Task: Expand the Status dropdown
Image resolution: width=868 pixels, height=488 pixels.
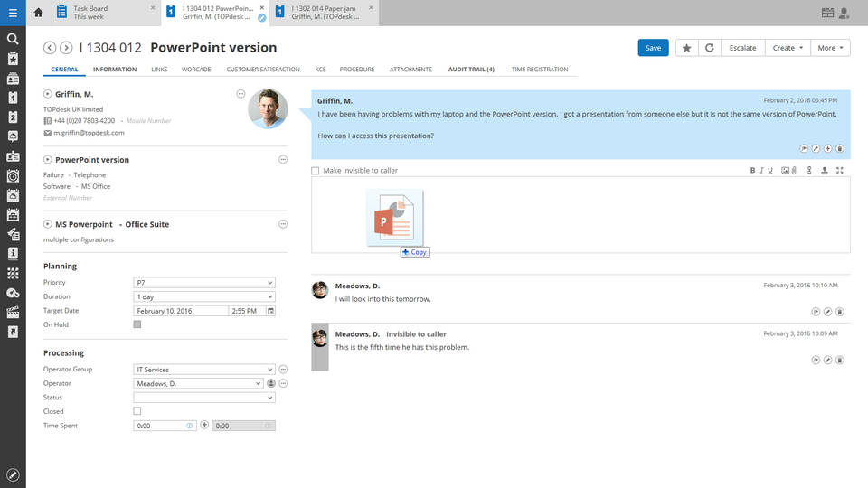Action: 204,398
